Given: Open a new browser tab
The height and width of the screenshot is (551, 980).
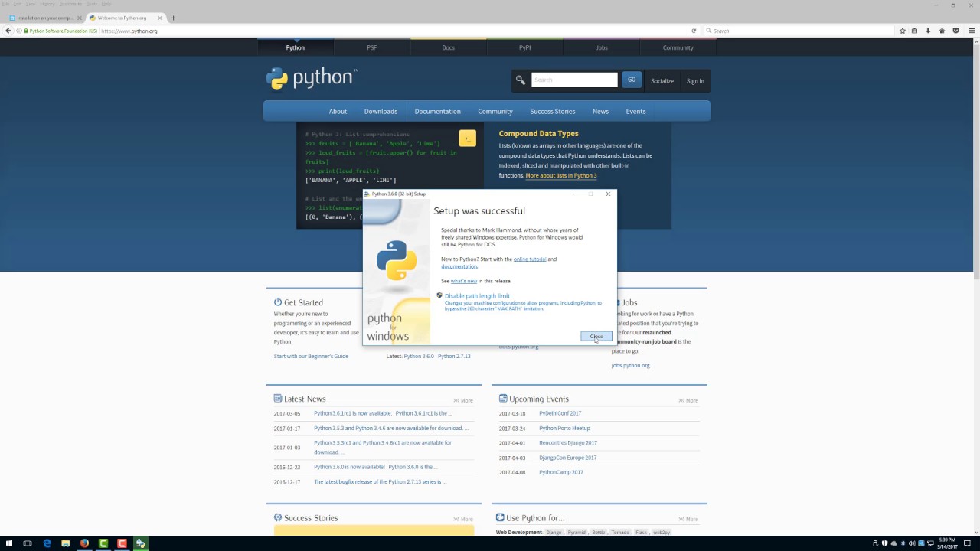Looking at the screenshot, I should point(173,18).
